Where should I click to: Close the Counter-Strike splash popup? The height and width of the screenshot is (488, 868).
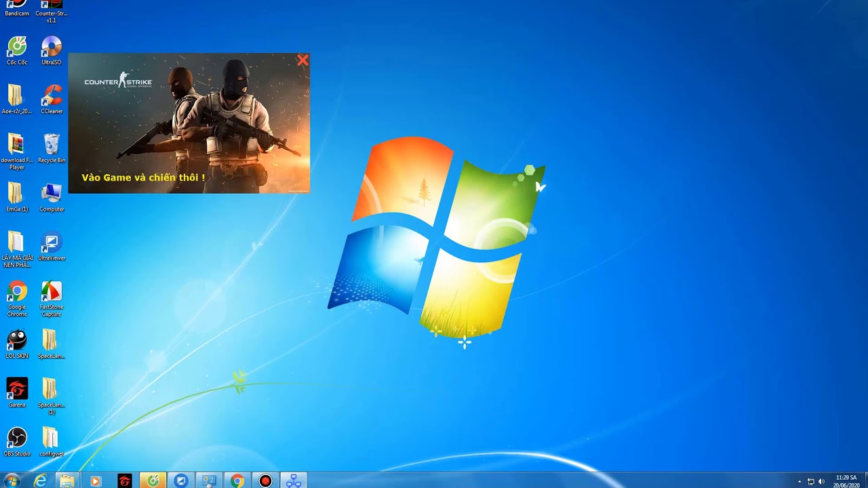[302, 60]
